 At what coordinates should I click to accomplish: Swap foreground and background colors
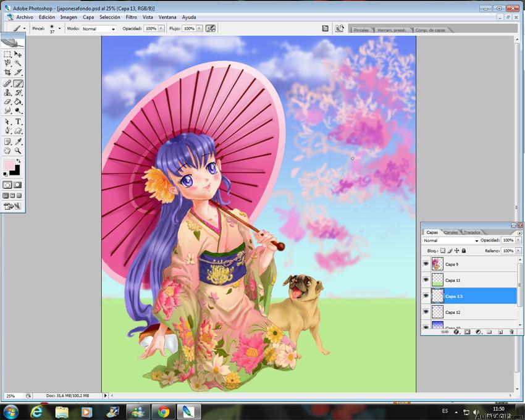tap(19, 161)
